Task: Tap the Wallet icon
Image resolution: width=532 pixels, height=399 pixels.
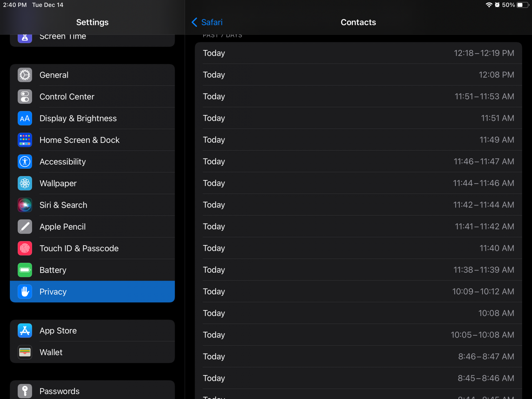Action: click(25, 352)
